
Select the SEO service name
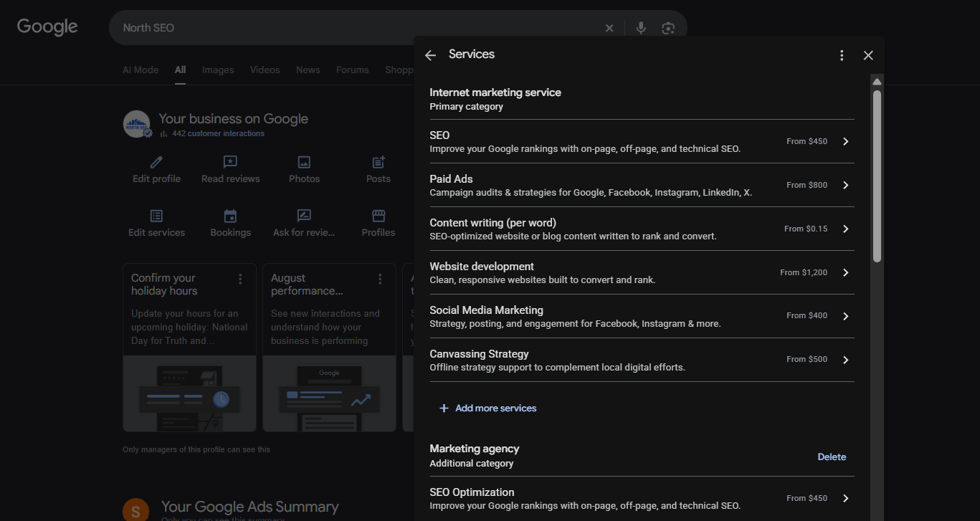pyautogui.click(x=439, y=135)
